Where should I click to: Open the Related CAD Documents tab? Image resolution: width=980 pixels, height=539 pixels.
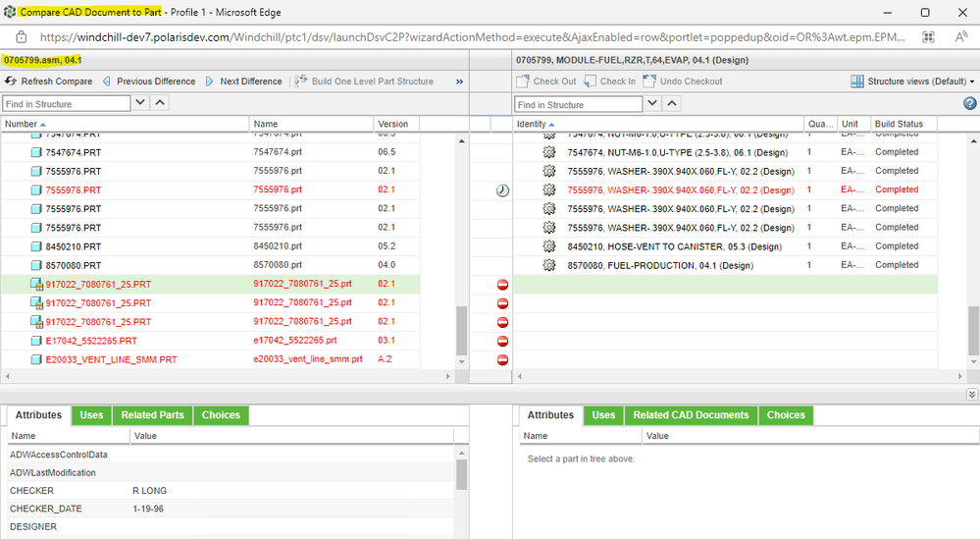click(690, 415)
